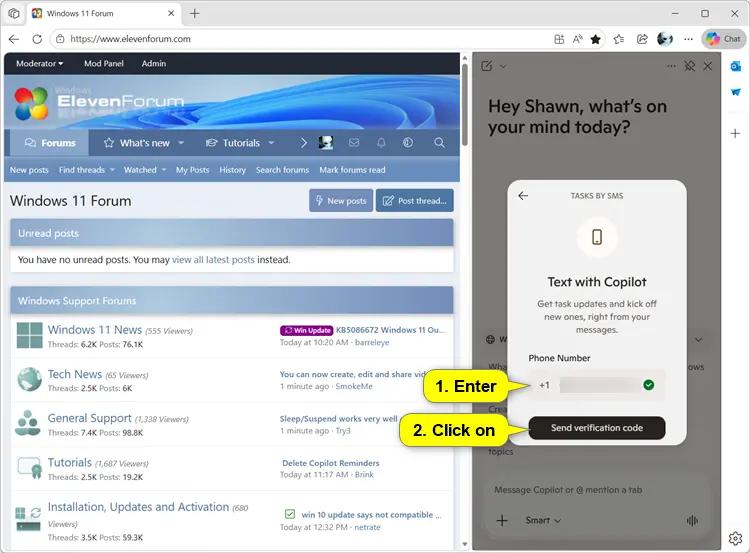Open Installation, Updates and Activation forum

(138, 507)
